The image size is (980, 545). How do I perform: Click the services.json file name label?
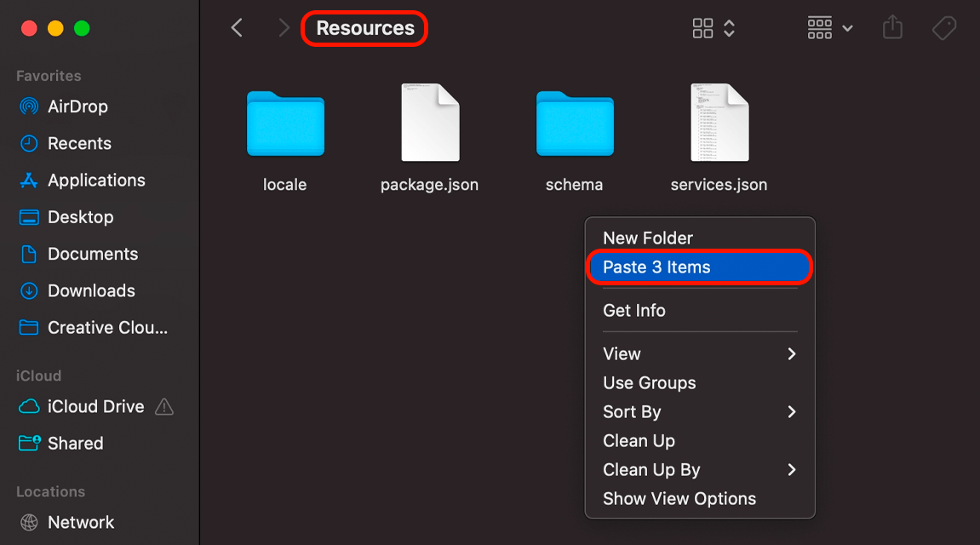coord(719,185)
